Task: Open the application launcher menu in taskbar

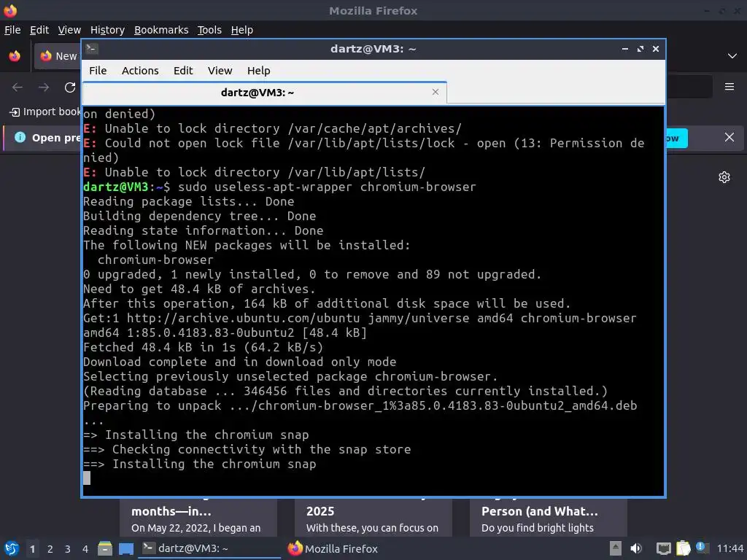Action: 12,548
